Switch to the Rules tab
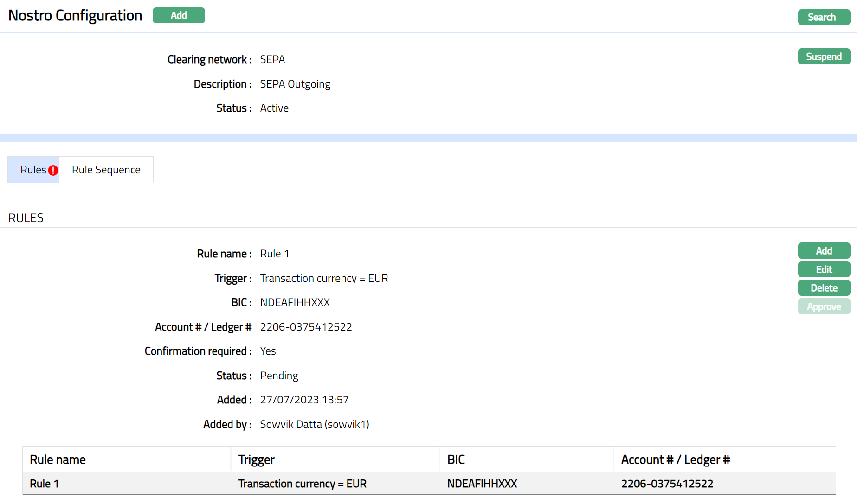This screenshot has height=504, width=857. tap(33, 170)
